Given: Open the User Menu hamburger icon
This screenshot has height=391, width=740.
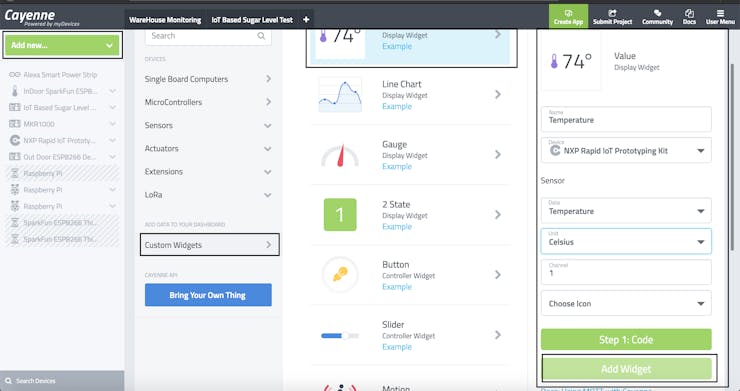Looking at the screenshot, I should [720, 13].
